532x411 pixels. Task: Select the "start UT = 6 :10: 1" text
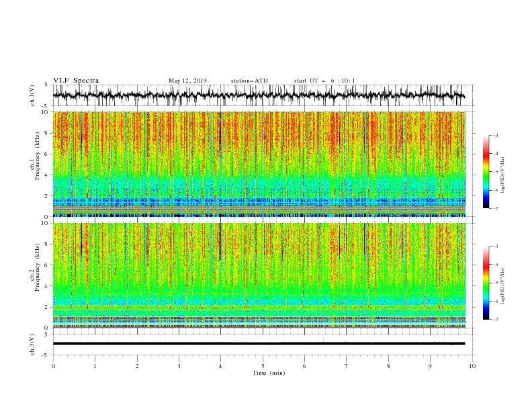[x=324, y=81]
